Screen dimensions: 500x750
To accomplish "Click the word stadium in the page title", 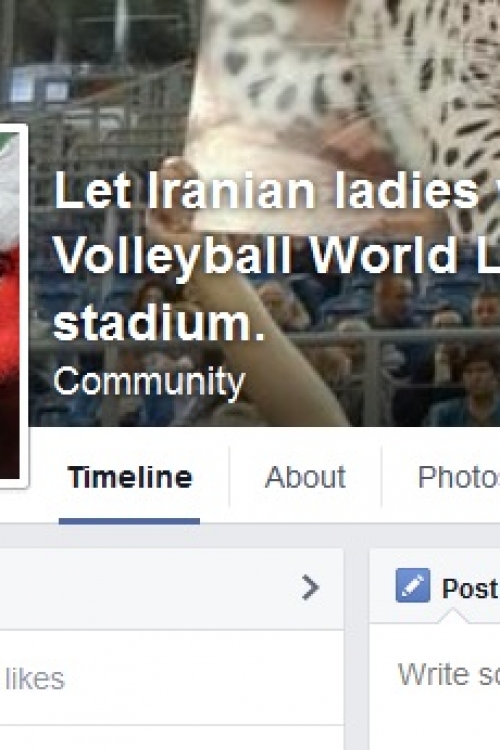I will tap(158, 323).
